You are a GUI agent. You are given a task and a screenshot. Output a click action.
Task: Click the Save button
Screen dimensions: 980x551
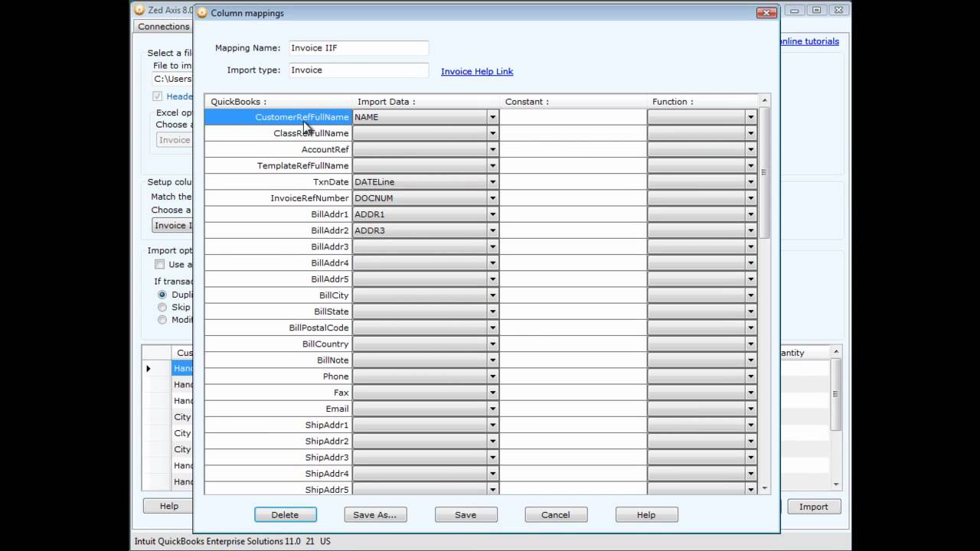[465, 515]
